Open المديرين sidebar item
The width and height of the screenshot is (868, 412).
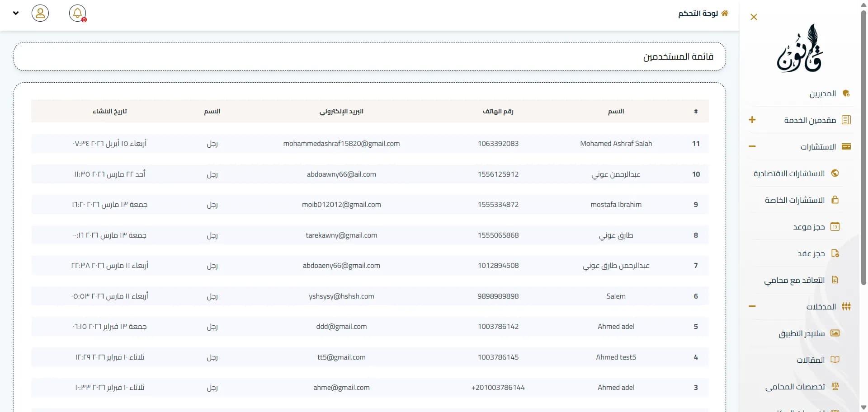click(822, 94)
